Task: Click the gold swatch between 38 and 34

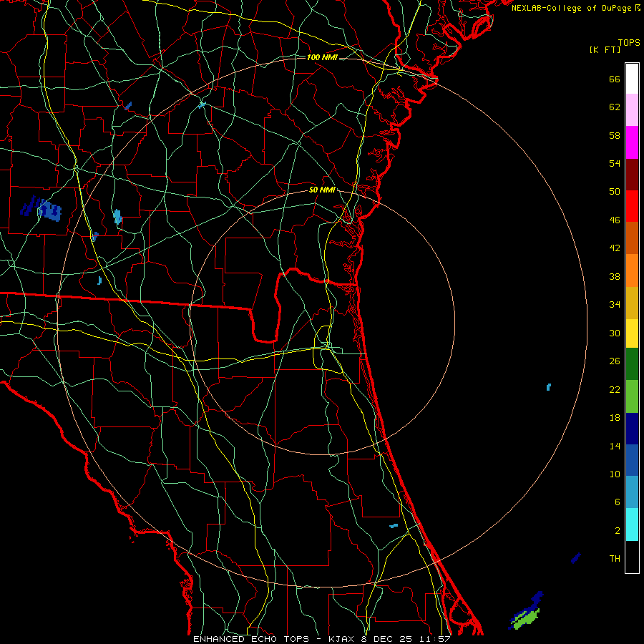Action: (632, 303)
